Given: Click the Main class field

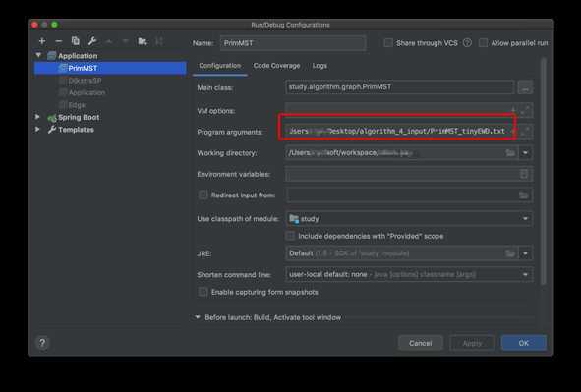Looking at the screenshot, I should (x=400, y=87).
